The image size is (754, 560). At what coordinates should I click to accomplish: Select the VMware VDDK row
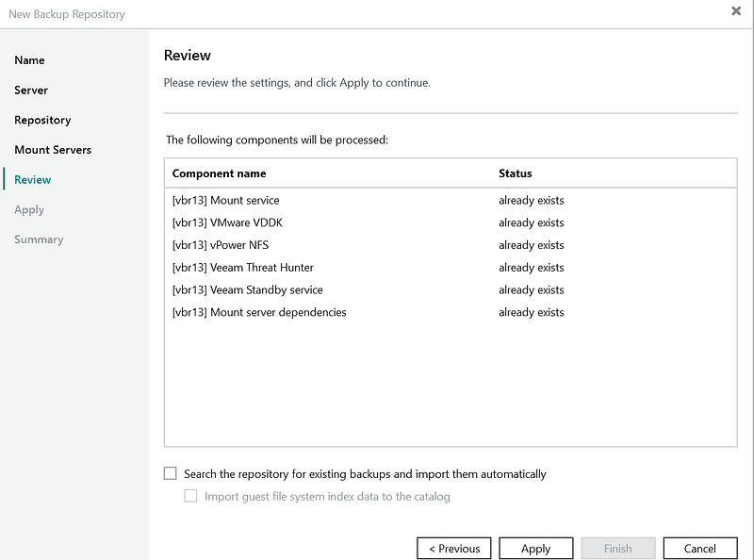(228, 223)
